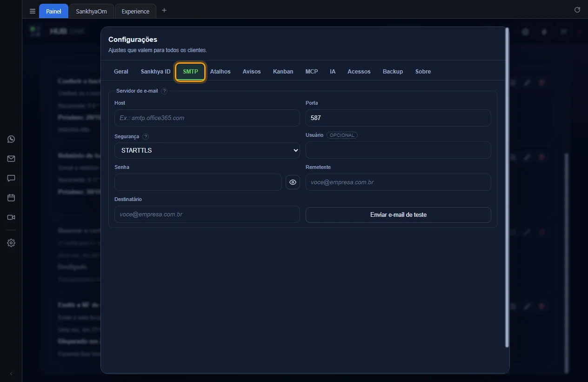
Task: Switch to the SankhyaOm tab
Action: pos(91,11)
